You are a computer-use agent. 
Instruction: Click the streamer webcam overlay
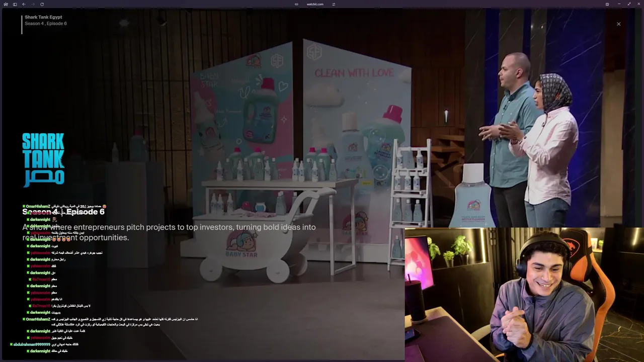524,295
